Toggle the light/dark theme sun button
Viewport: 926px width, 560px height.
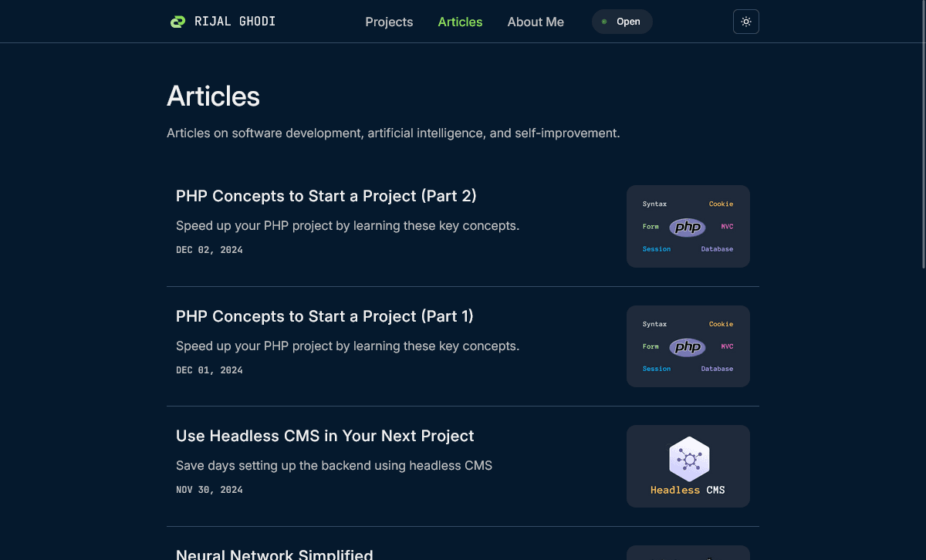745,22
